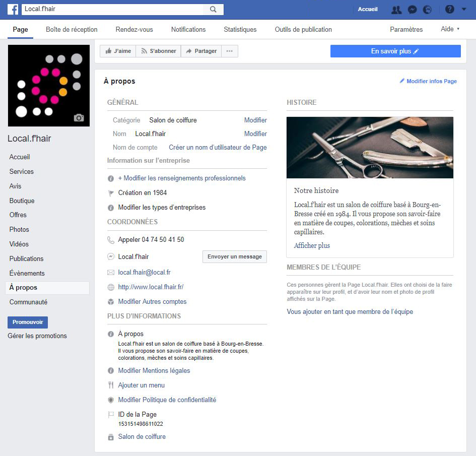476x456 pixels.
Task: Switch to the Statistiques tab
Action: [x=240, y=29]
